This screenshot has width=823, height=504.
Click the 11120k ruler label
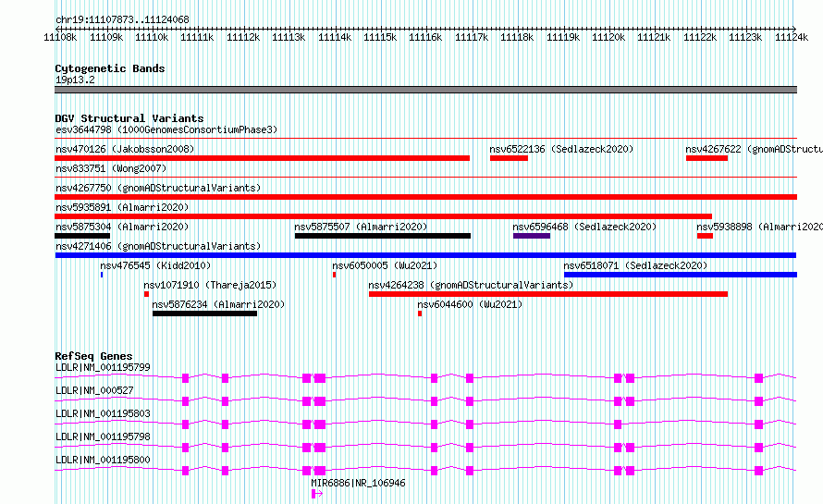608,38
